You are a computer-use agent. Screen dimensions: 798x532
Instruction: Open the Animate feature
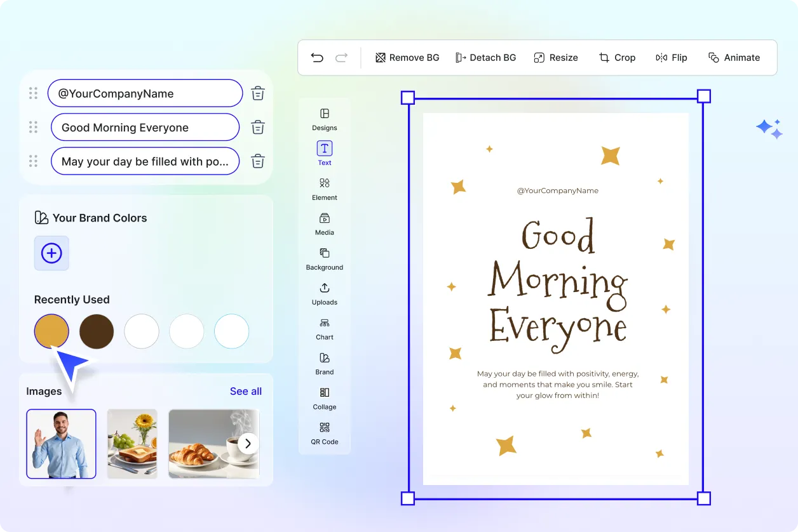[734, 57]
